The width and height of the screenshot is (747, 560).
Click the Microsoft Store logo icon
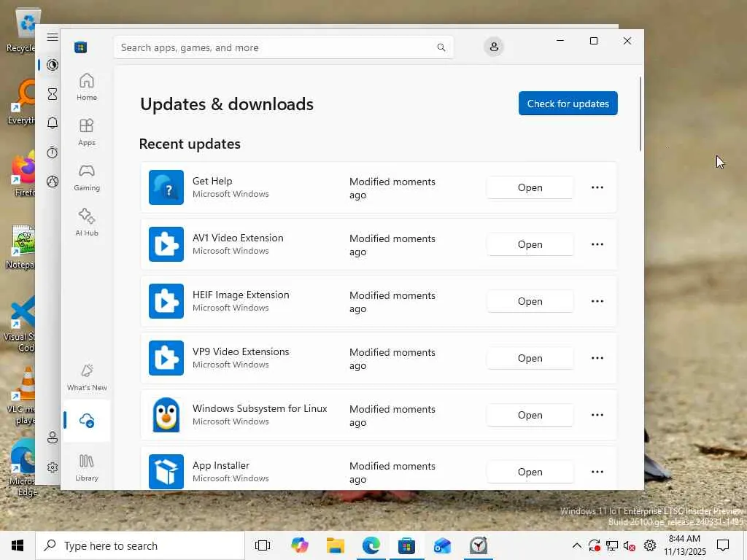(80, 47)
